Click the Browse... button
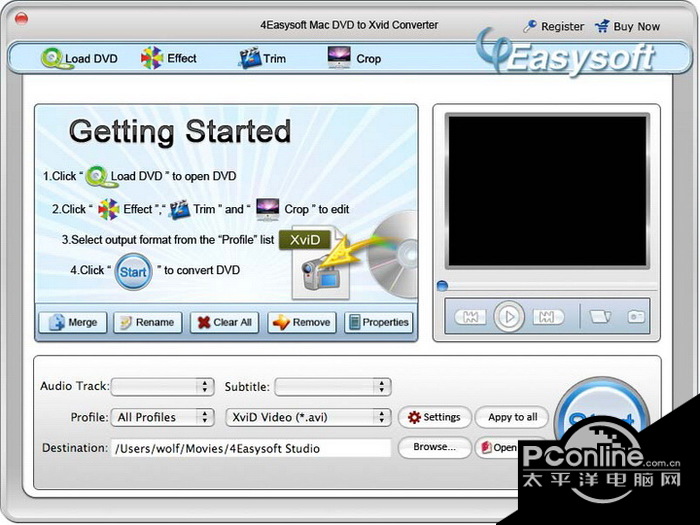 tap(434, 447)
